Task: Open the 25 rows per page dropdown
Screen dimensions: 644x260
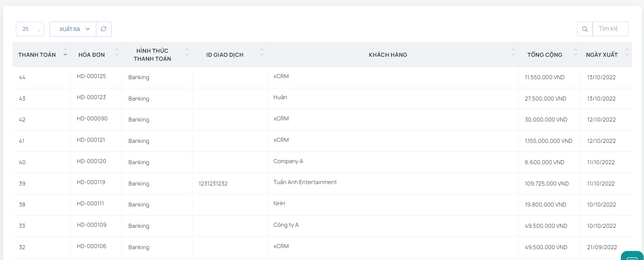Action: 30,29
